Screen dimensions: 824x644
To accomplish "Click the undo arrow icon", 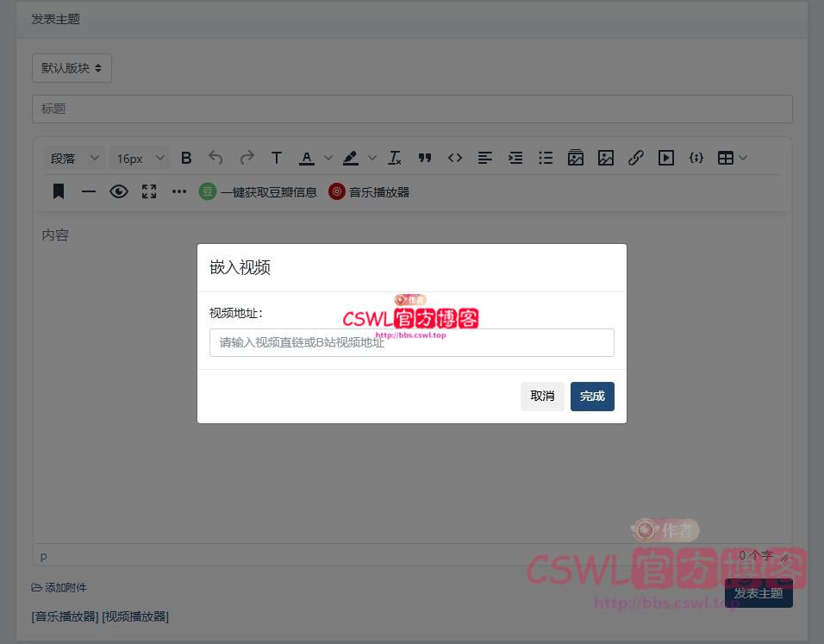I will point(215,158).
